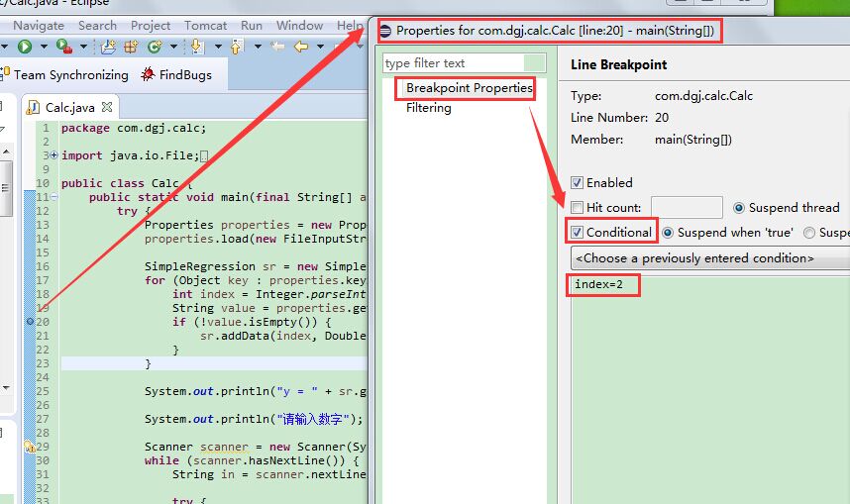850x504 pixels.
Task: Open the Run button's dropdown arrow
Action: [44, 47]
